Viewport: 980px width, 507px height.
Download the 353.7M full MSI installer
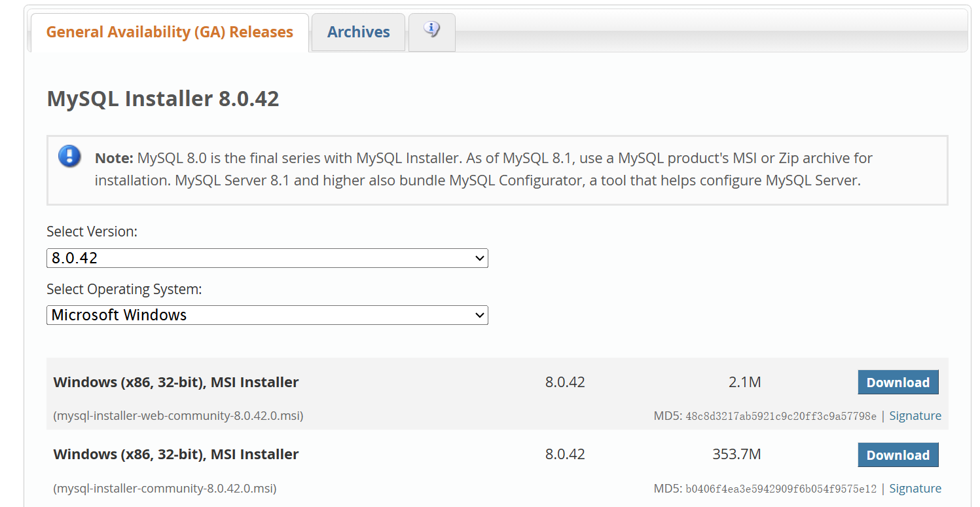(x=898, y=455)
